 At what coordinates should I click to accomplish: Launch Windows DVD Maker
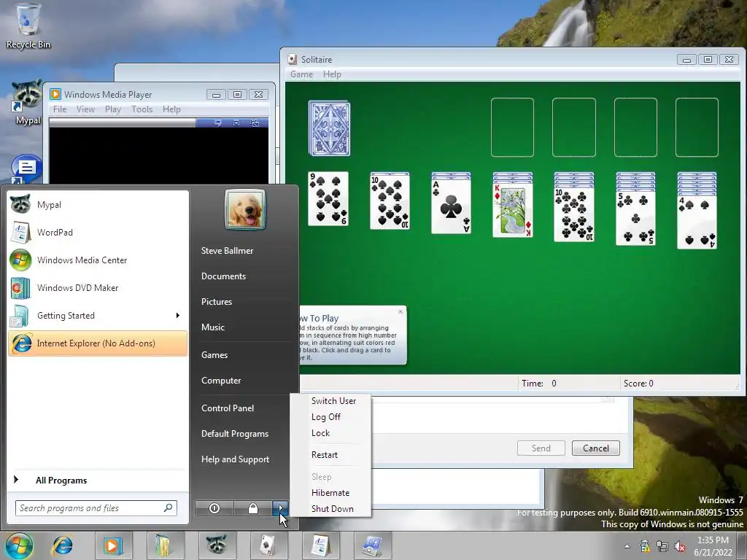pyautogui.click(x=98, y=287)
